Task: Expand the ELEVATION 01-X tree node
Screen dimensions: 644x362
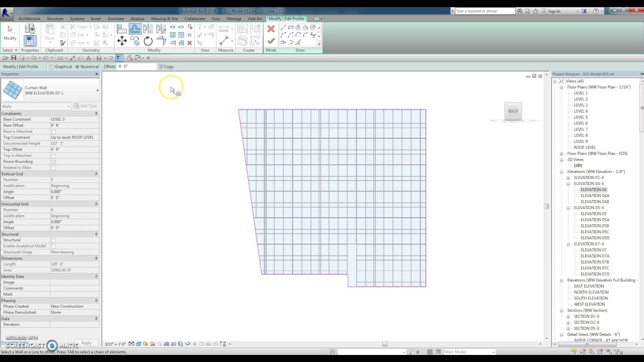Action: pyautogui.click(x=568, y=177)
